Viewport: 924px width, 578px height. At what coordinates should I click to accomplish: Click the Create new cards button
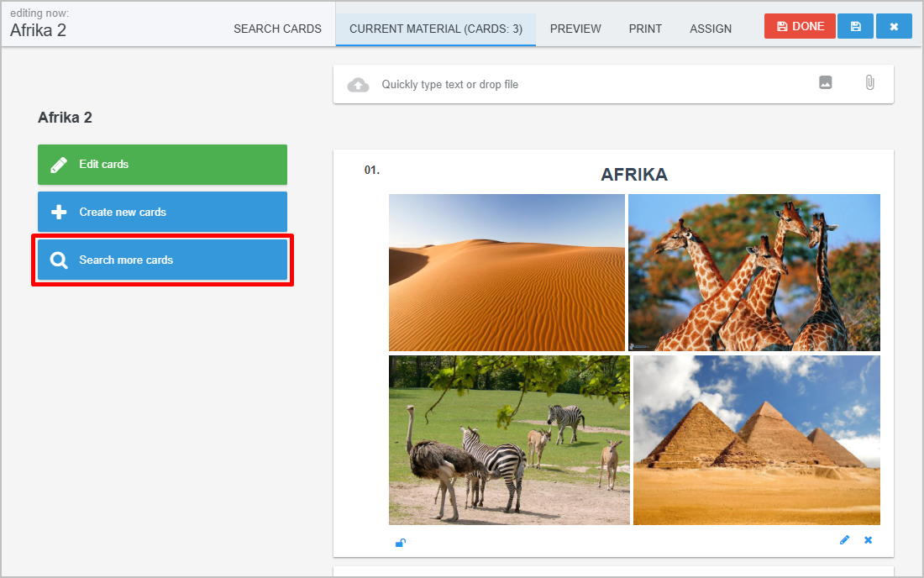(x=163, y=212)
